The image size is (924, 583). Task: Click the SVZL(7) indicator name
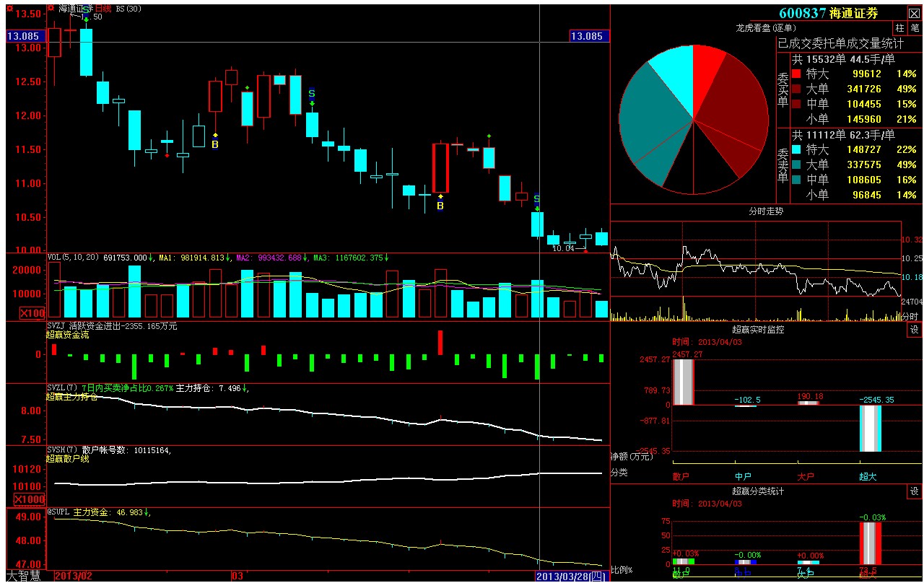62,388
